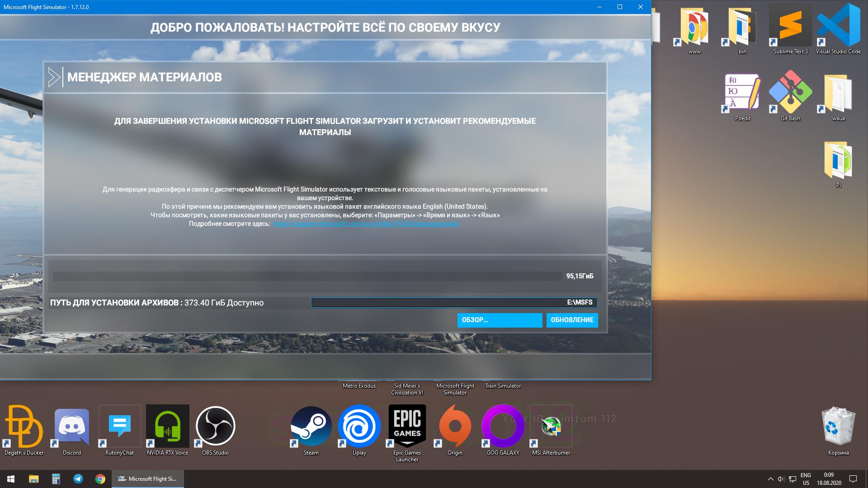Open the clock showing 0:09
Image resolution: width=868 pixels, height=488 pixels.
coord(829,479)
